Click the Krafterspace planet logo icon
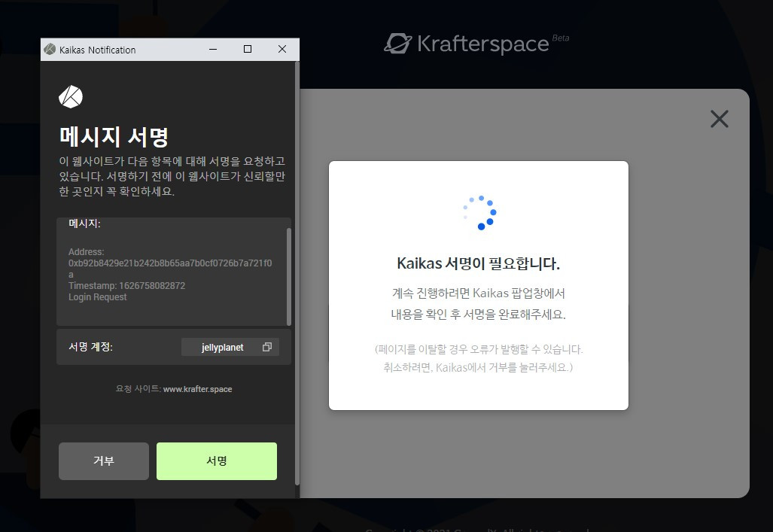Viewport: 773px width, 532px height. click(x=398, y=44)
